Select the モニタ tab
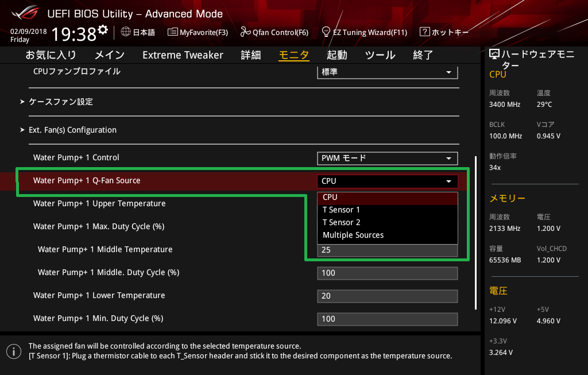Image resolution: width=588 pixels, height=375 pixels. (x=293, y=55)
